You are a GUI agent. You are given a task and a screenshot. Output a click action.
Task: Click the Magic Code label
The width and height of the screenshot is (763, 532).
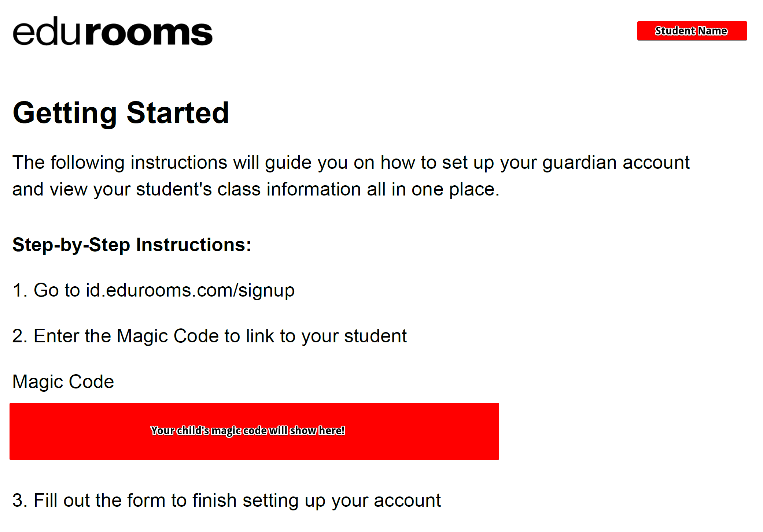(x=63, y=382)
